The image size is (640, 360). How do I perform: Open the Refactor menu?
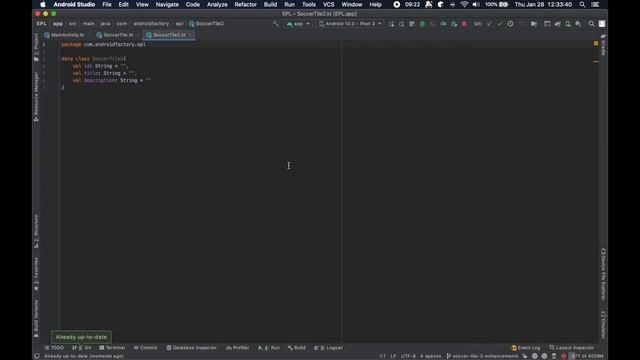click(245, 4)
